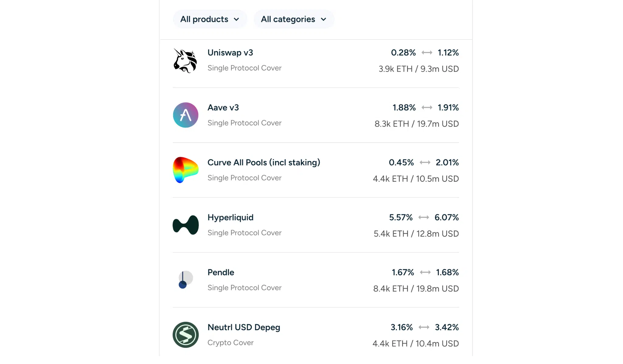Select the Hyperliquid row
This screenshot has width=623, height=364.
pyautogui.click(x=230, y=217)
